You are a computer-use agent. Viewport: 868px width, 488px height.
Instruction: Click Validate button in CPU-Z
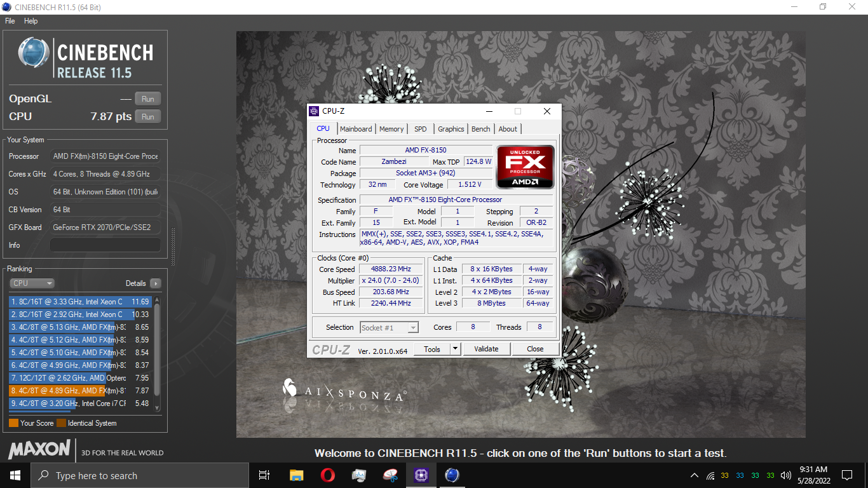[486, 349]
